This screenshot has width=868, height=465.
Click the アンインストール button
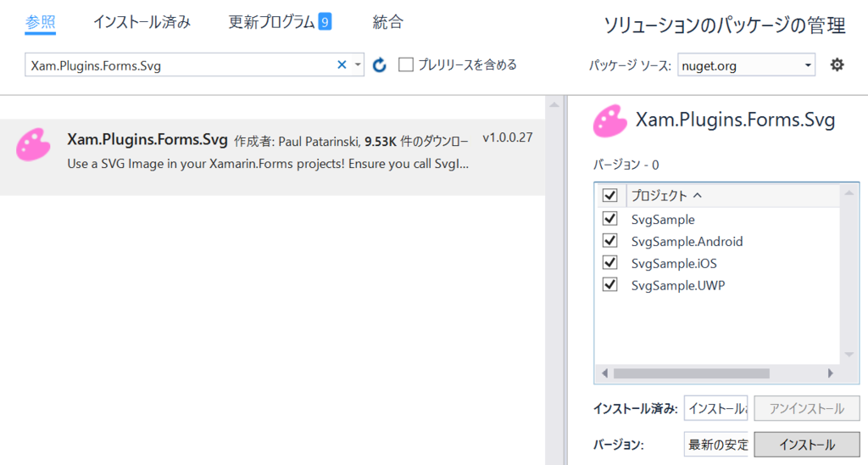click(807, 408)
